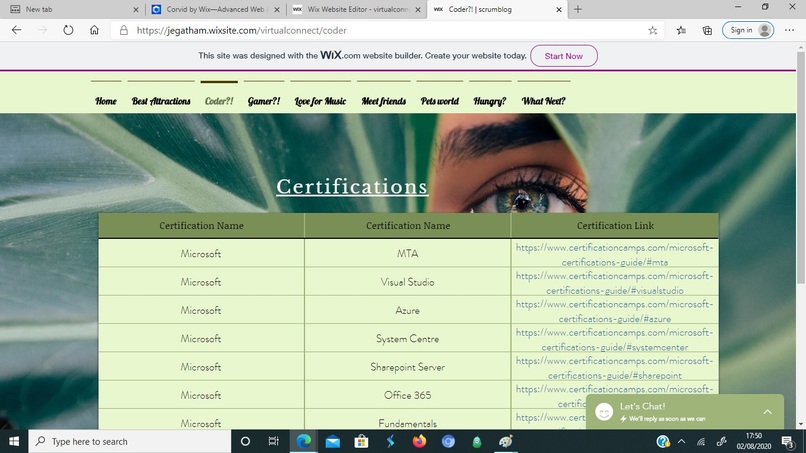Close the Wix Website Editor tab
This screenshot has width=806, height=453.
(x=418, y=9)
